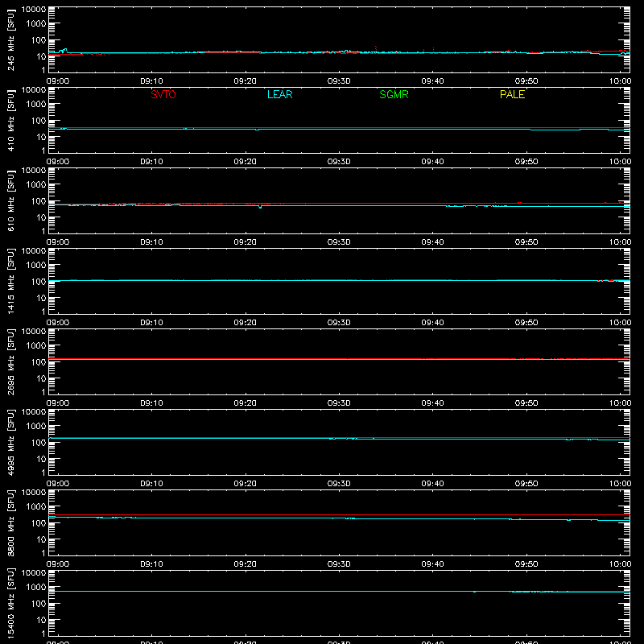Click the 1000 tick of the 2695 MHz panel
644x644 pixels.
click(x=36, y=346)
